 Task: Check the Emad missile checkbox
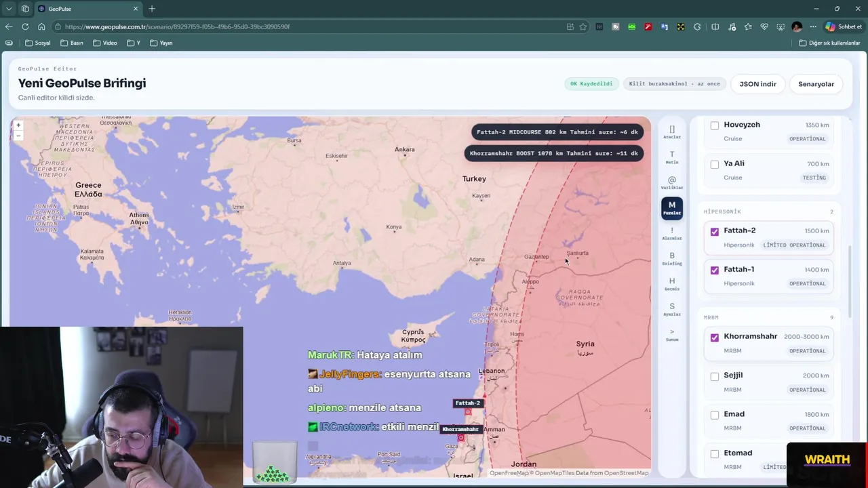pyautogui.click(x=715, y=415)
